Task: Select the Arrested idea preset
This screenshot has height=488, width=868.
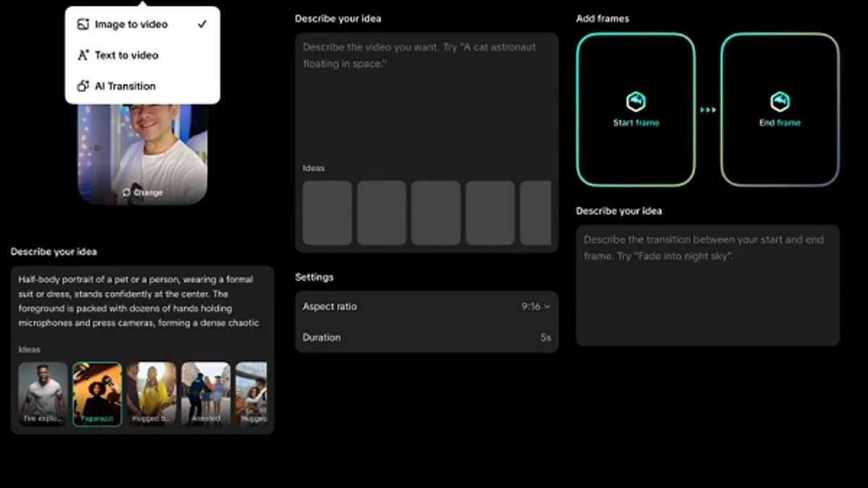Action: (205, 394)
